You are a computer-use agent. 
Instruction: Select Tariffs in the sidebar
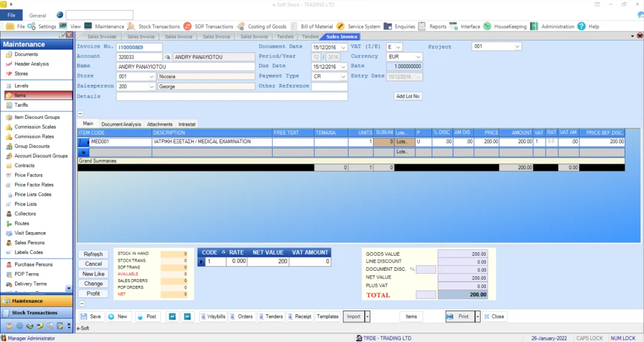click(21, 105)
